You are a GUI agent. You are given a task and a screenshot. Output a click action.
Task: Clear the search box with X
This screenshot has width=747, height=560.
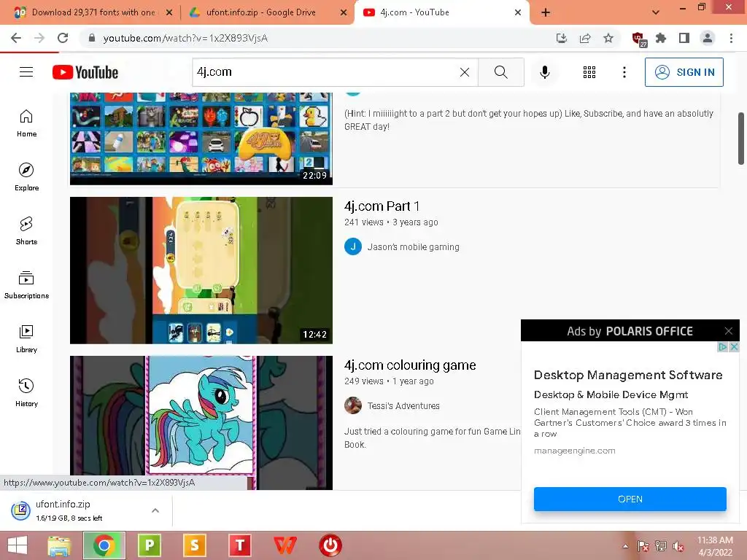tap(465, 72)
